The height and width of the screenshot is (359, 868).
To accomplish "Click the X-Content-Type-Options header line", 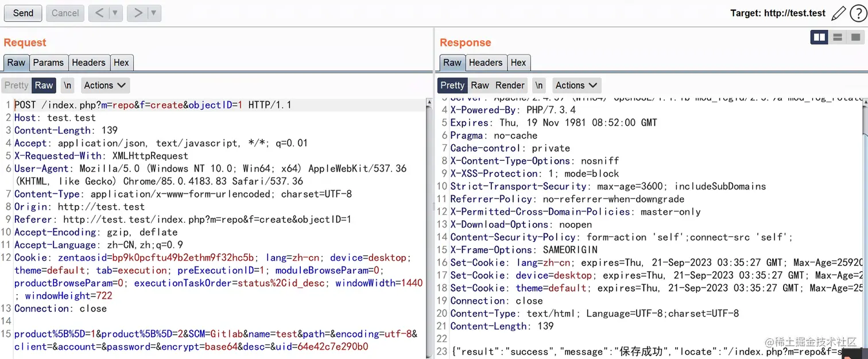I will [x=534, y=161].
